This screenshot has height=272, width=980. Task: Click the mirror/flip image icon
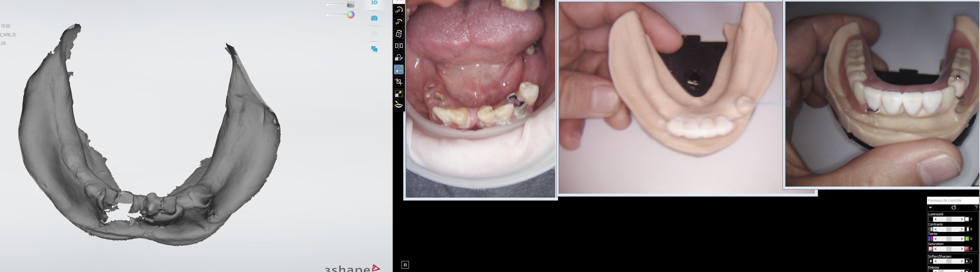tap(398, 46)
